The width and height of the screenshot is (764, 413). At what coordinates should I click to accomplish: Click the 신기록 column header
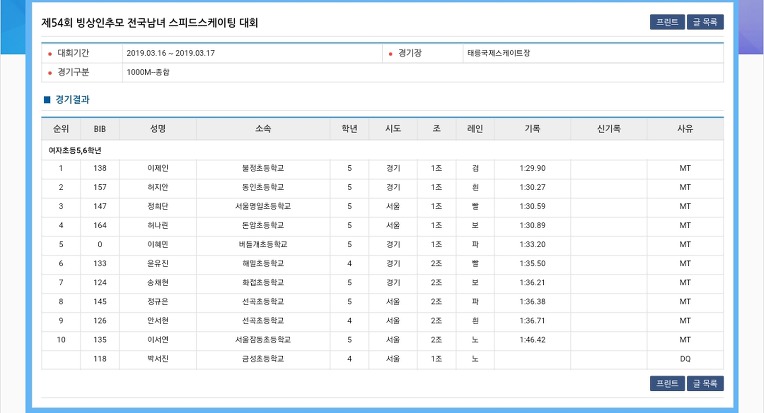click(609, 129)
